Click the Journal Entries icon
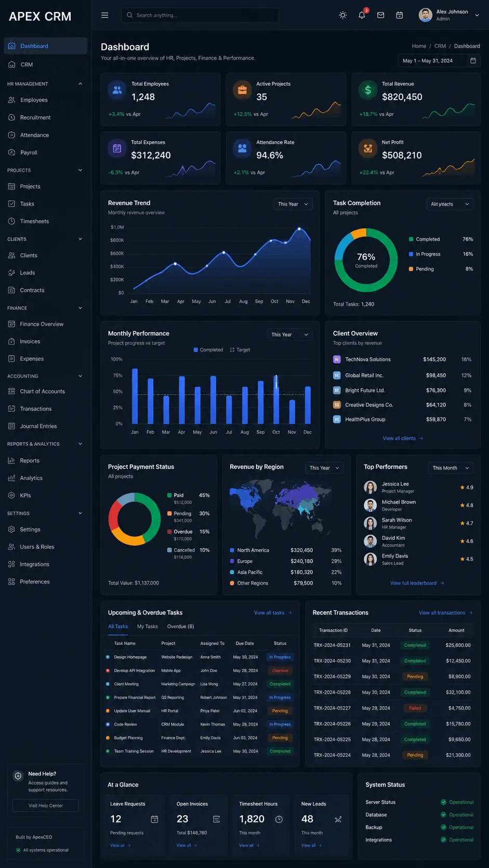Viewport: 489px width, 868px height. 11,426
